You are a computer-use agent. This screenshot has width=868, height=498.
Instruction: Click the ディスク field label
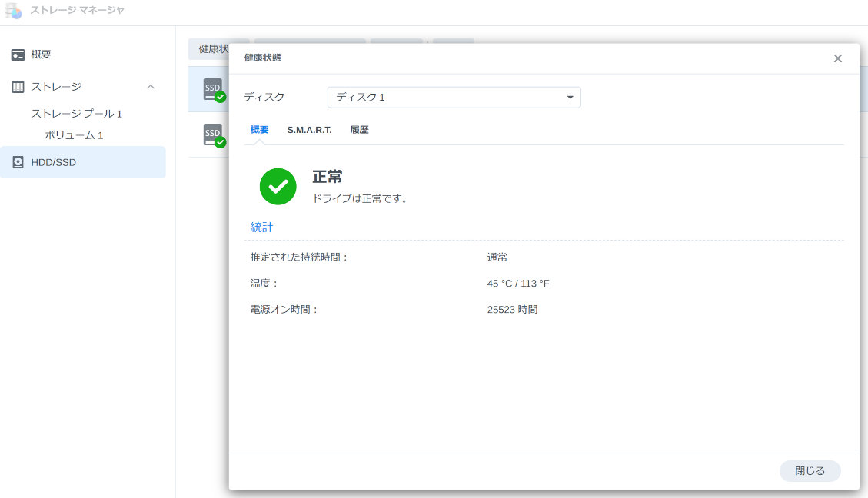pyautogui.click(x=264, y=97)
